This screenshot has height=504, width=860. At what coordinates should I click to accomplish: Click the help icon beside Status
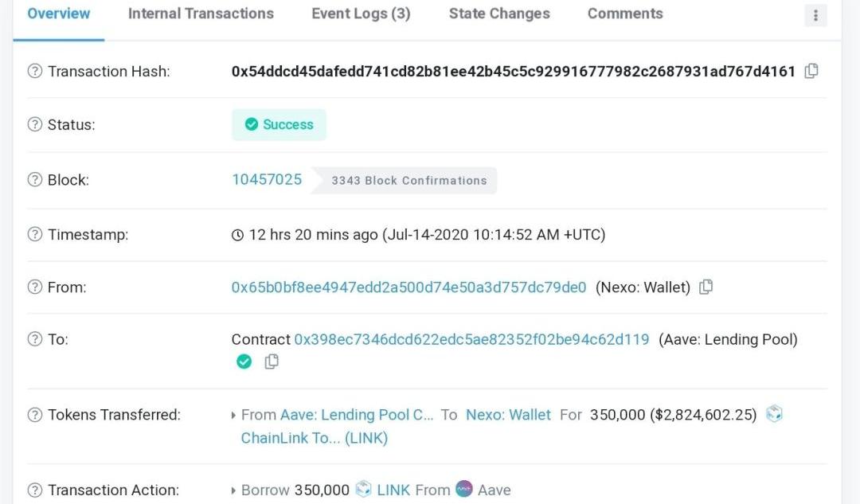[35, 125]
